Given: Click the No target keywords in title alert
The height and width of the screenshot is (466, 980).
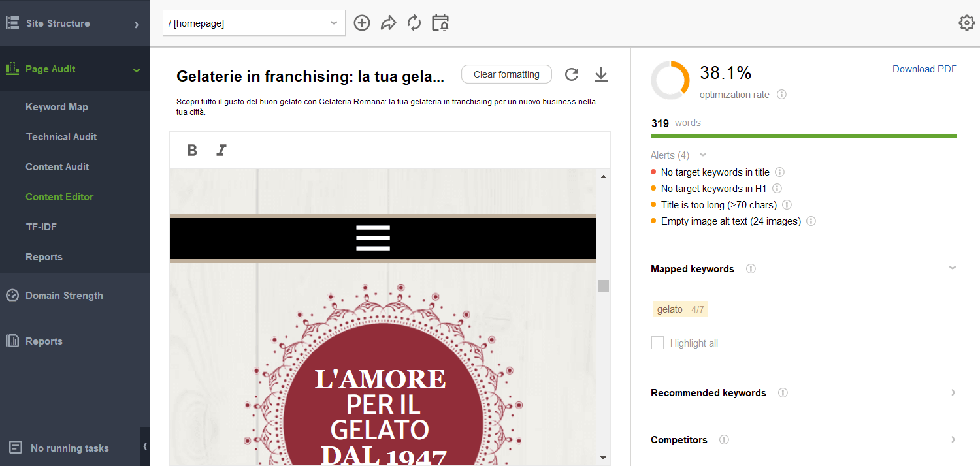Looking at the screenshot, I should (x=715, y=172).
